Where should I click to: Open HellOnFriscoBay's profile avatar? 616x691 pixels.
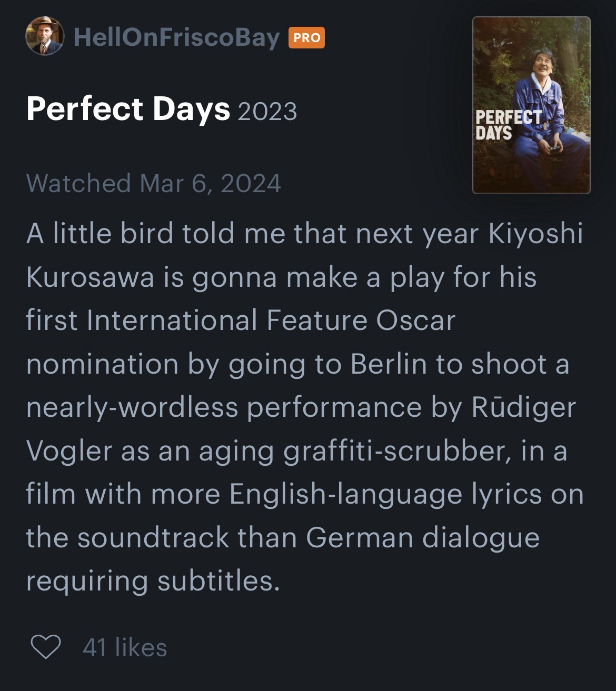pyautogui.click(x=45, y=36)
